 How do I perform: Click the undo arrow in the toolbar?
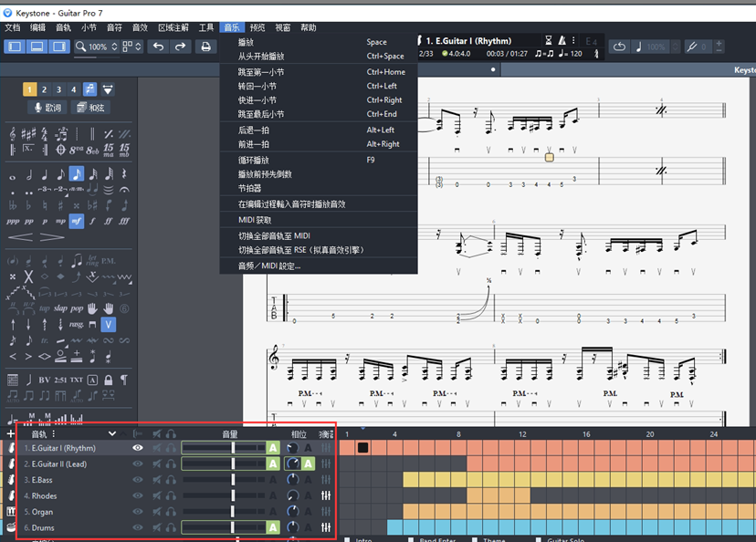point(159,47)
